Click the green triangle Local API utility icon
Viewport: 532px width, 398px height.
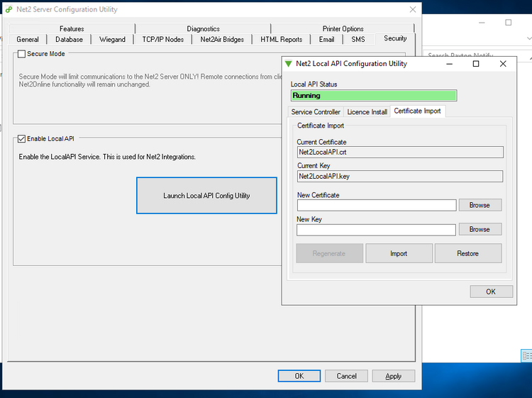[289, 64]
